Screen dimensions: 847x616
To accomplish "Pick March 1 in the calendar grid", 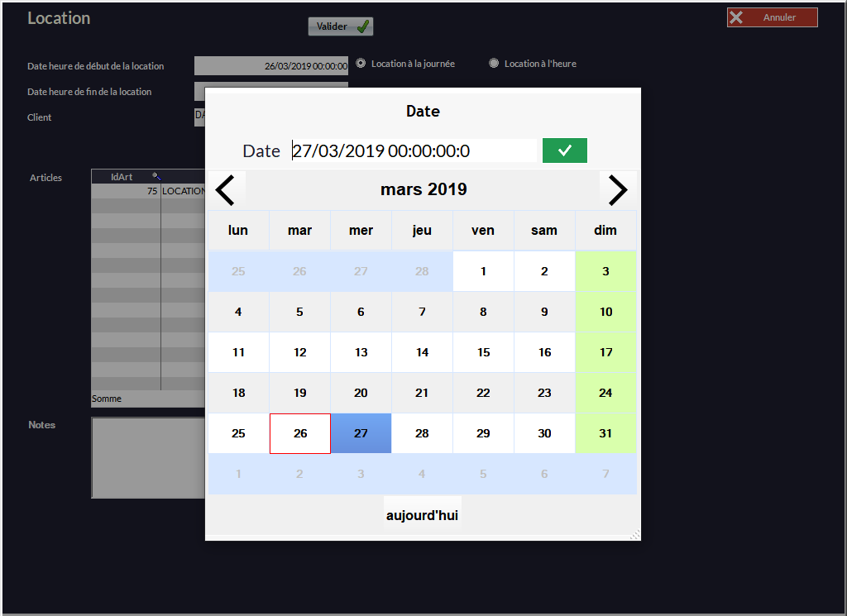I will click(483, 271).
